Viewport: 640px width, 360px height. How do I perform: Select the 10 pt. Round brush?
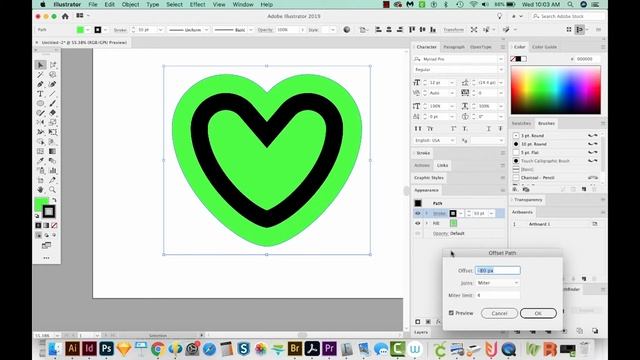tap(533, 144)
